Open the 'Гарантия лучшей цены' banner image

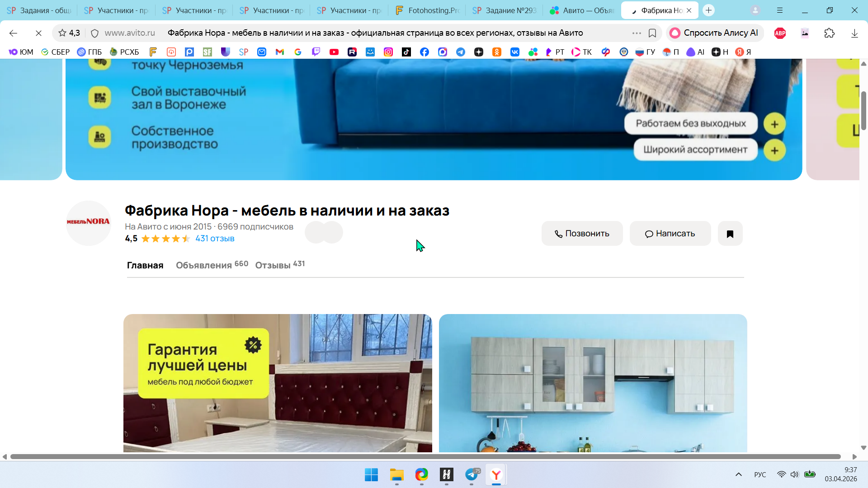click(277, 383)
